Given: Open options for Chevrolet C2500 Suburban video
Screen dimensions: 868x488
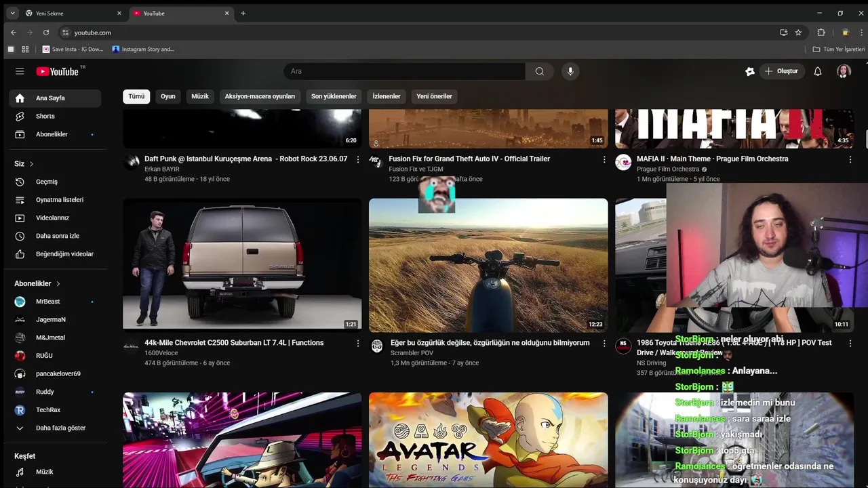Looking at the screenshot, I should (358, 344).
